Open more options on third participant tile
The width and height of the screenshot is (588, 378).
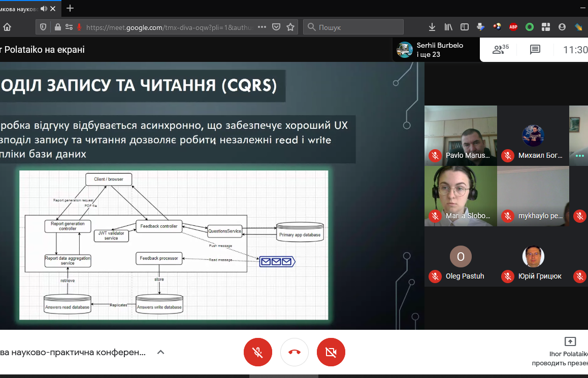coord(579,156)
